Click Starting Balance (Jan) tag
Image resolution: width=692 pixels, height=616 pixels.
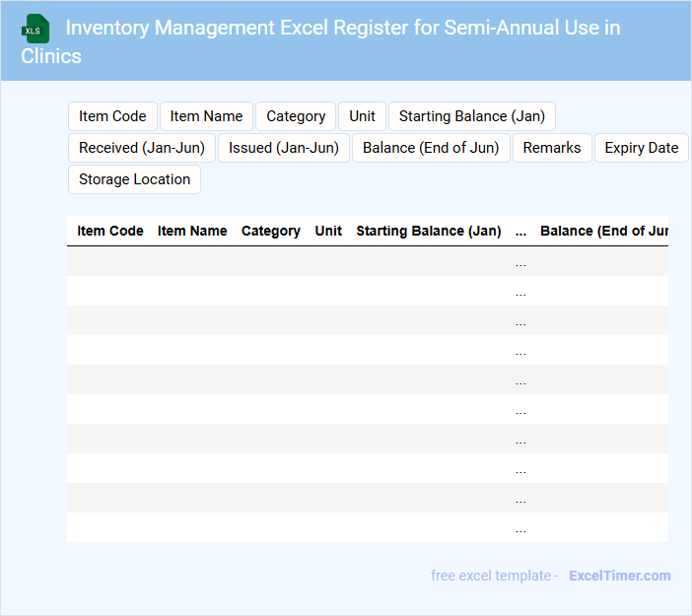tap(471, 116)
